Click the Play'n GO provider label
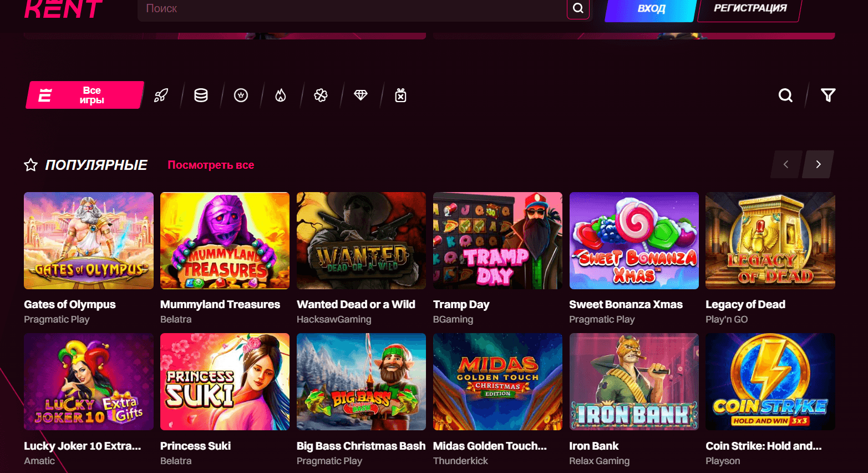This screenshot has width=868, height=473. [x=727, y=319]
